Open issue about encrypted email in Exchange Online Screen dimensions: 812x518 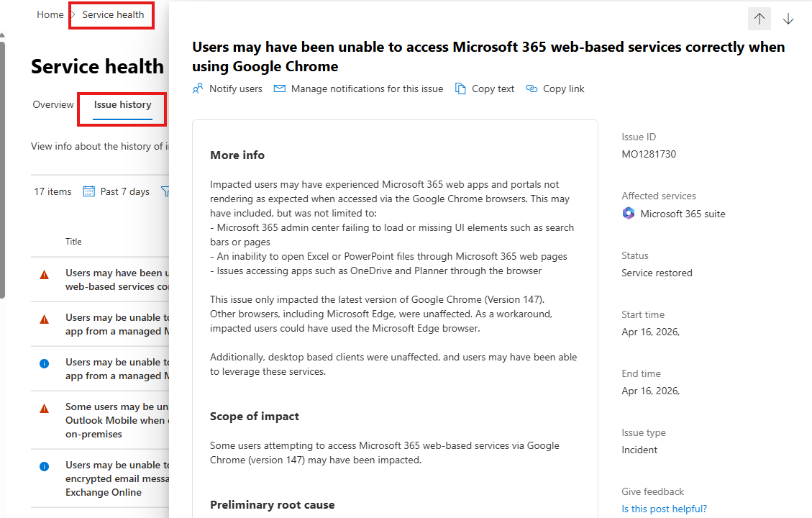point(117,478)
